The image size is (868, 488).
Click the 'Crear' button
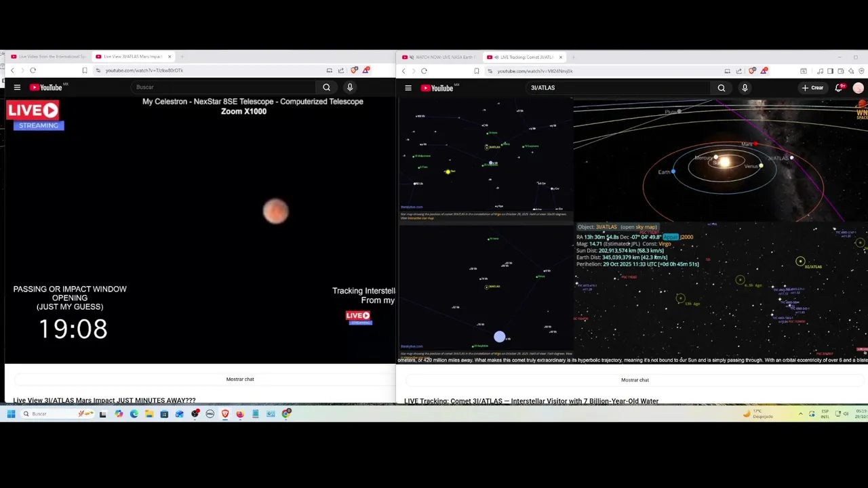point(813,88)
